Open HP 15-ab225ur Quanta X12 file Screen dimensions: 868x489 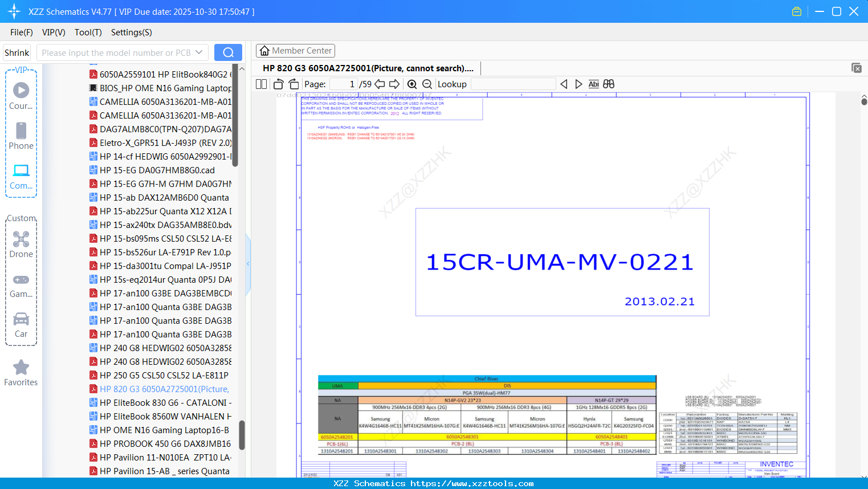[161, 211]
